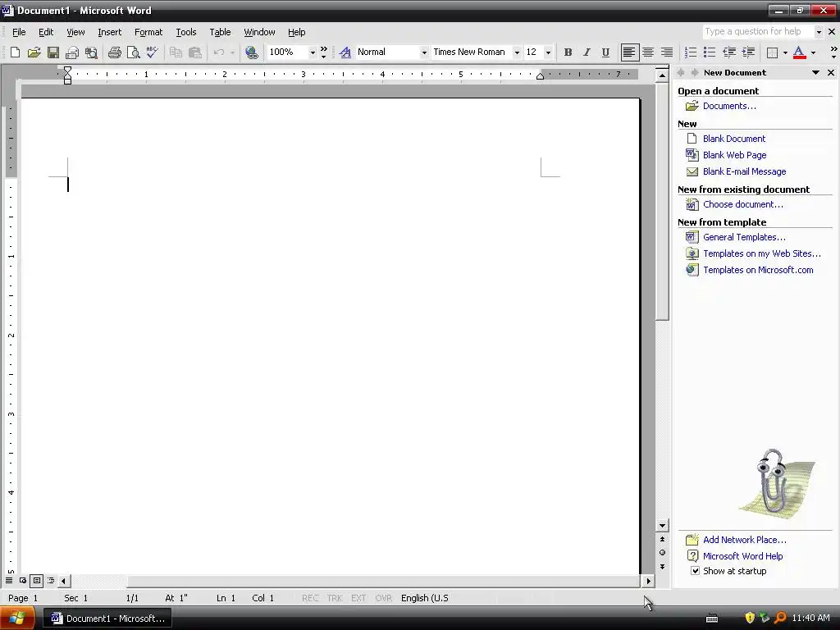Click the Open folder toolbar icon

[34, 52]
